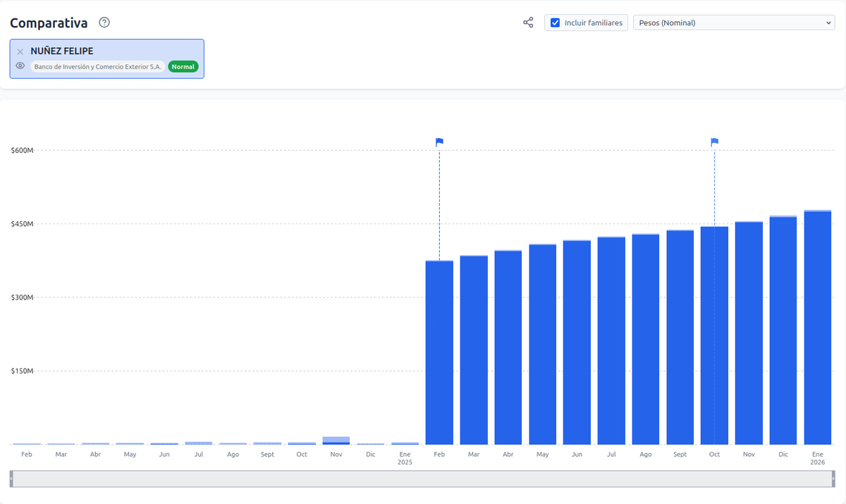Select the May 2025 bar
The width and height of the screenshot is (846, 504).
click(x=543, y=344)
